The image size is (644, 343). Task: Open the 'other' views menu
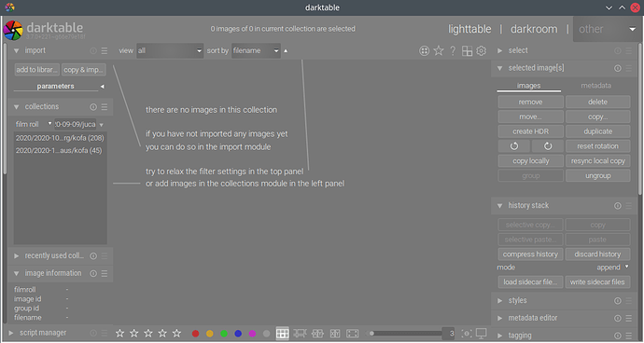(607, 29)
